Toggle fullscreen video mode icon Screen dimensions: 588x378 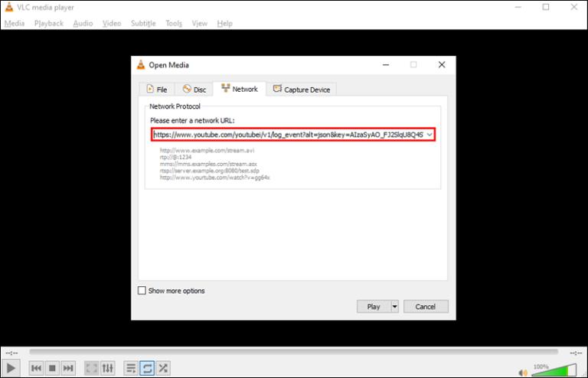(x=92, y=368)
